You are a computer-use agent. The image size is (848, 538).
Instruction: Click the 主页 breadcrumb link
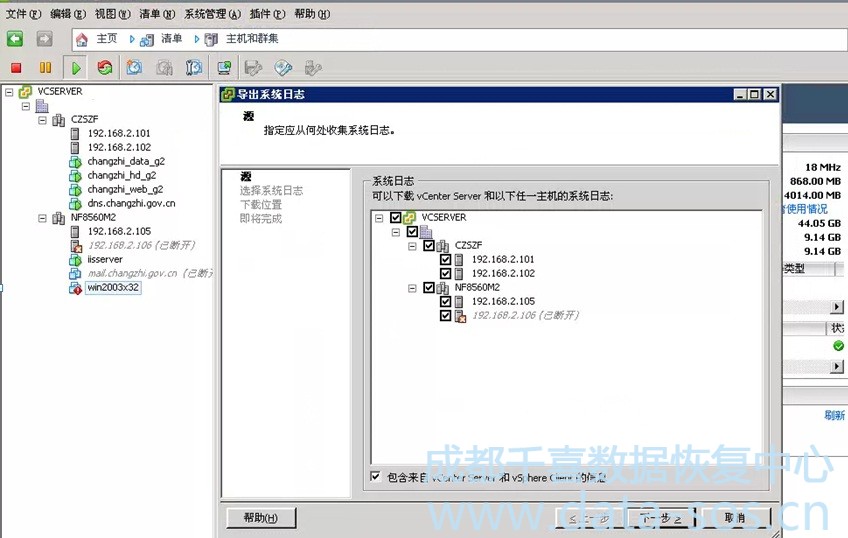107,38
